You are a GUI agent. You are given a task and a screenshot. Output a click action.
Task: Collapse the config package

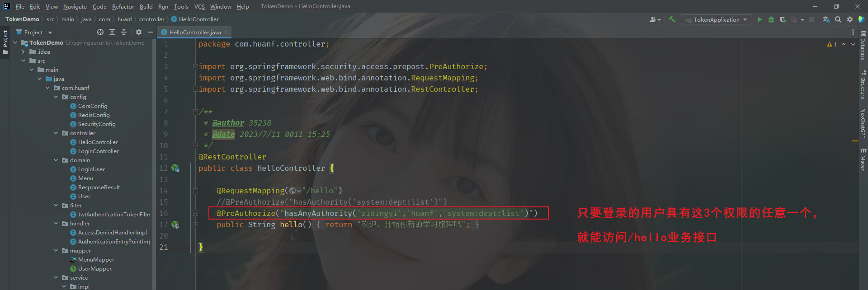[56, 97]
